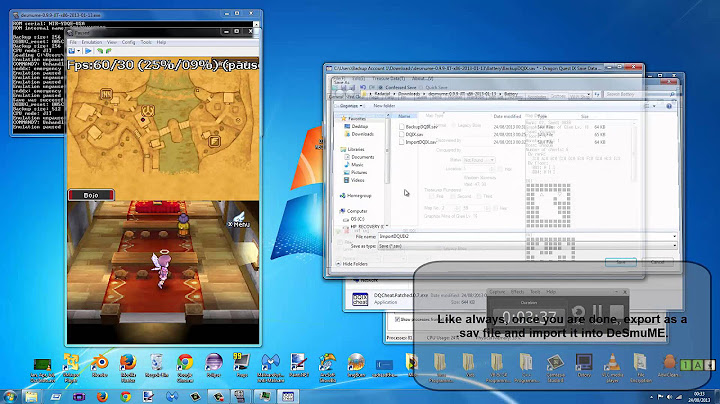The height and width of the screenshot is (404, 720).
Task: Expand the dropdown arrow beside open ROM icon
Action: (x=79, y=51)
